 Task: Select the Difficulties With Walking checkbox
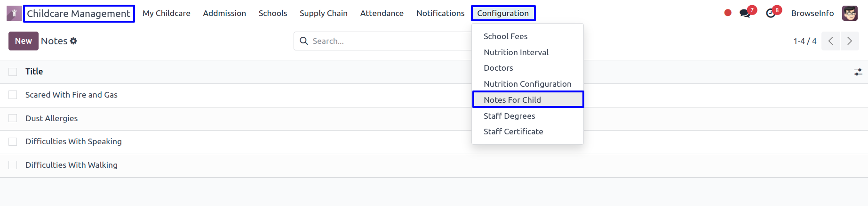pyautogui.click(x=13, y=165)
